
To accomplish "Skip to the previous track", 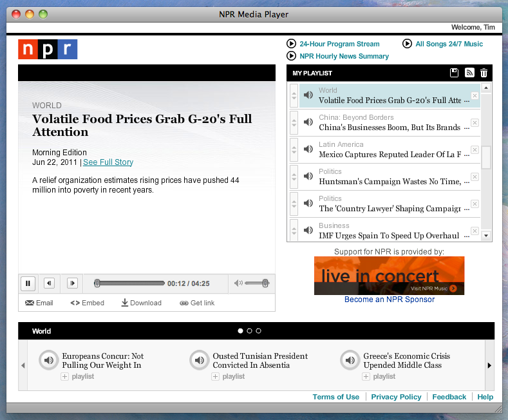I will (x=49, y=283).
